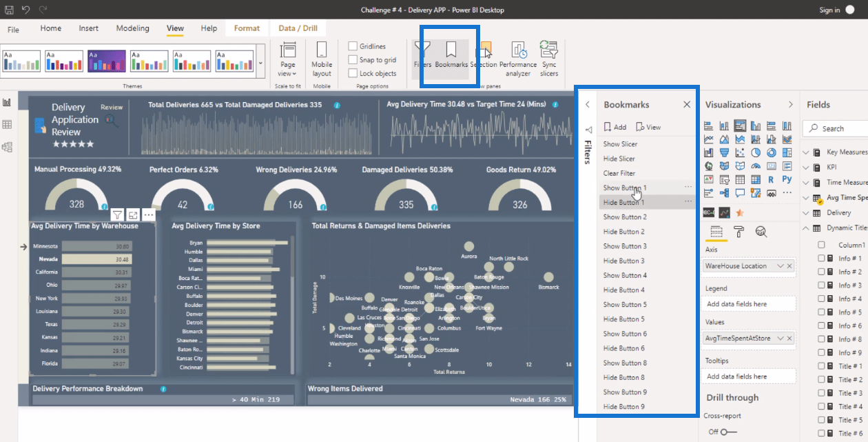This screenshot has height=442, width=868.
Task: Expand the Delivery table
Action: tap(807, 213)
